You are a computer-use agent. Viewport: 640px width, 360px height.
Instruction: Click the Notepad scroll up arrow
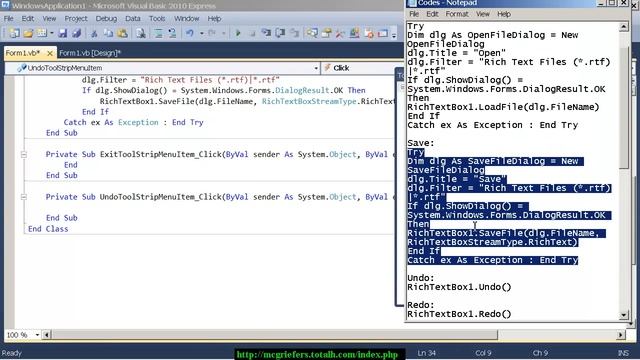[624, 27]
